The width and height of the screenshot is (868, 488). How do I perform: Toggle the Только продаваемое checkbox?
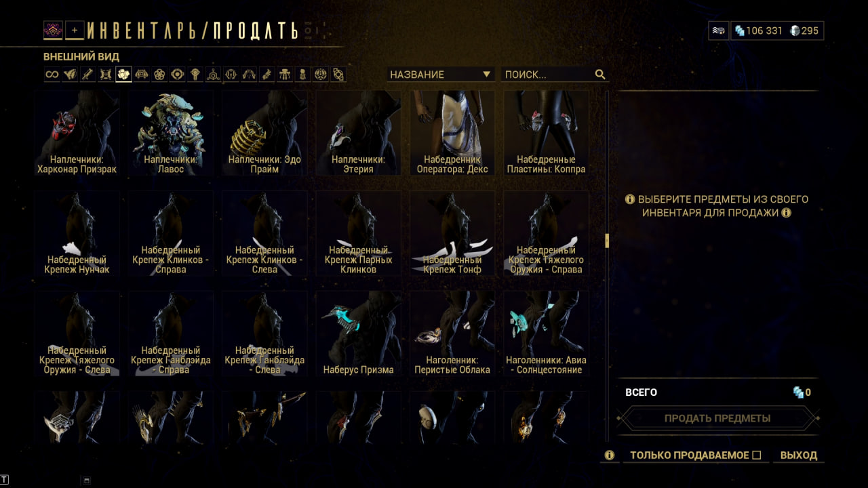point(757,455)
